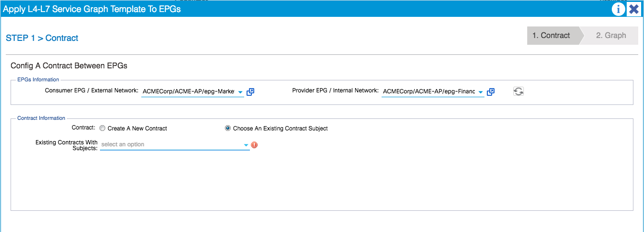Screen dimensions: 644x232
Task: Click the Choose An Existing Contract Subject label
Action: coord(281,129)
